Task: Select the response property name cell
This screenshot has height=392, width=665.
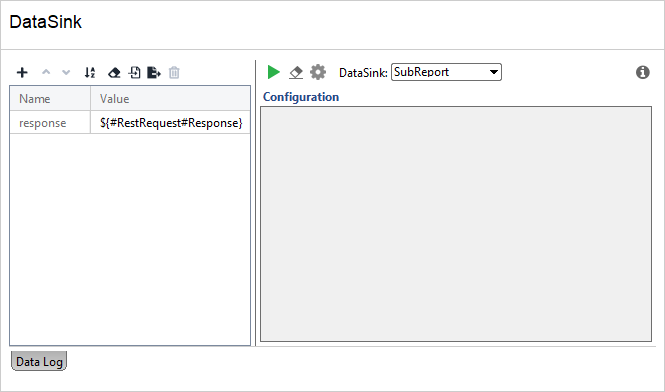Action: (x=50, y=123)
